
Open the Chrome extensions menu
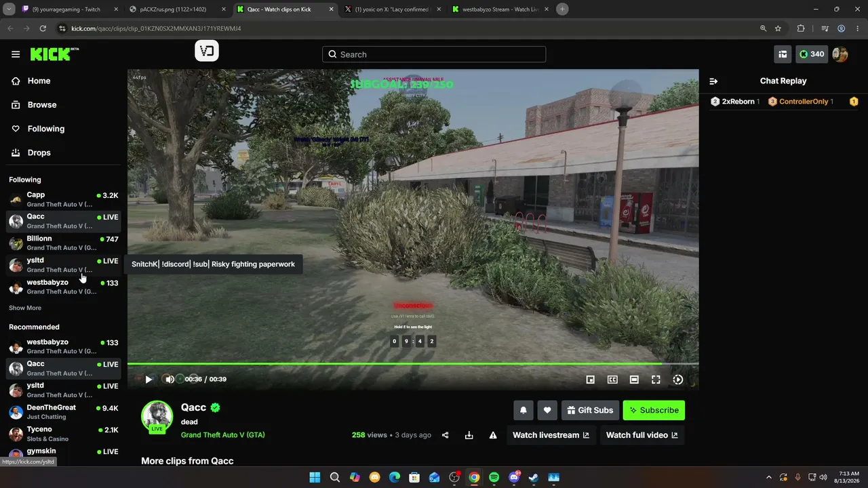[x=801, y=28]
